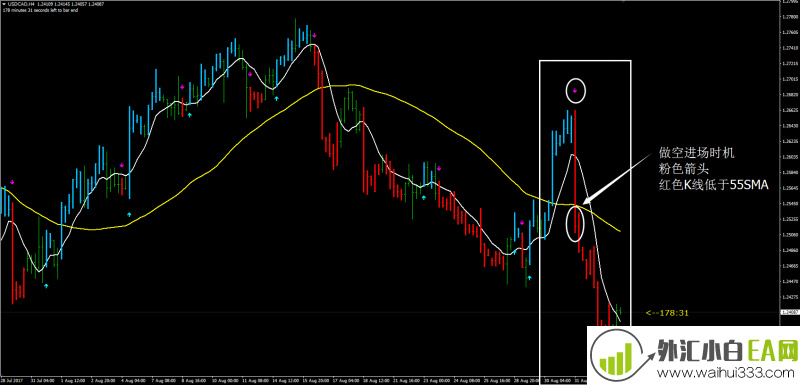Click the '178 minutes 31 seconds left to bar end' text

coord(40,10)
